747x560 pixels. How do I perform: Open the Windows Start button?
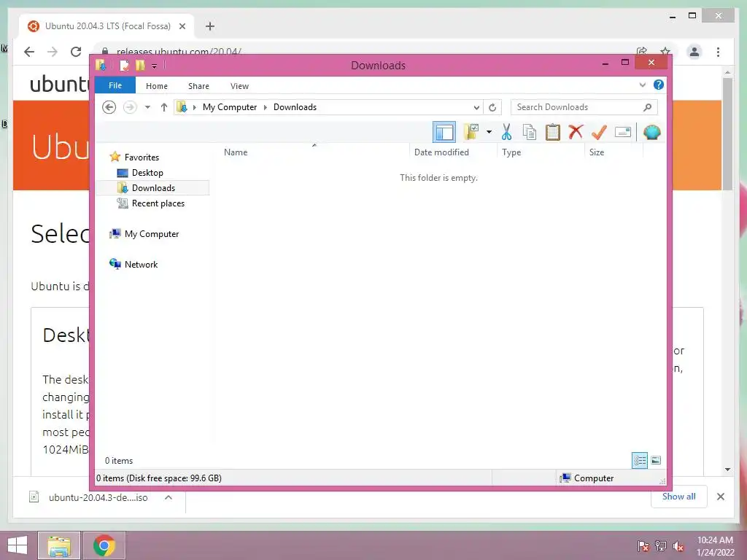pyautogui.click(x=18, y=545)
